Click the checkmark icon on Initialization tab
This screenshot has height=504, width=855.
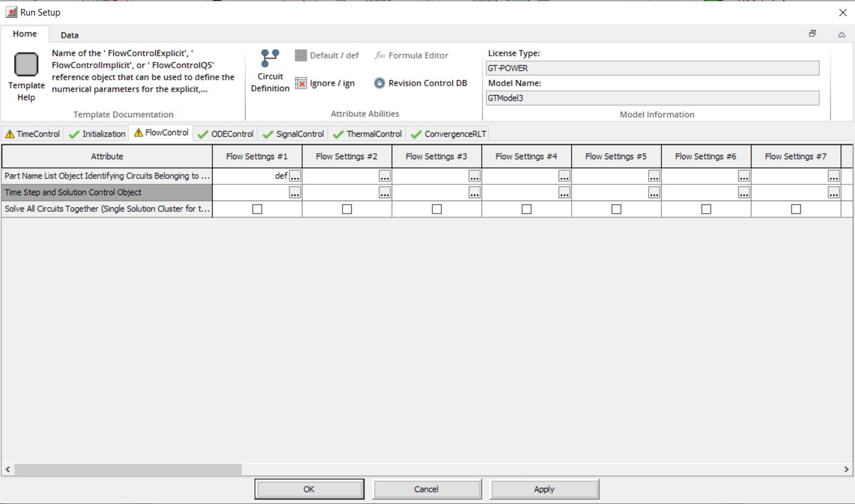[x=74, y=133]
